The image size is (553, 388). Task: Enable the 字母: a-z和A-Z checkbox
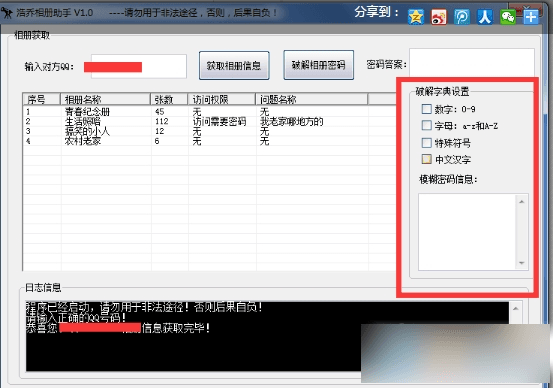(426, 125)
